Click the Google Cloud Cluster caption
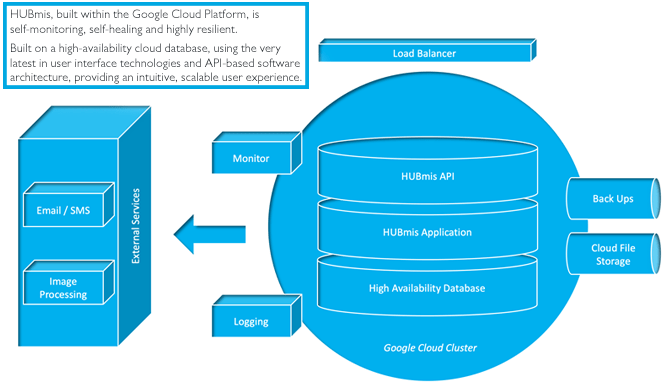662x382 pixels. click(430, 348)
